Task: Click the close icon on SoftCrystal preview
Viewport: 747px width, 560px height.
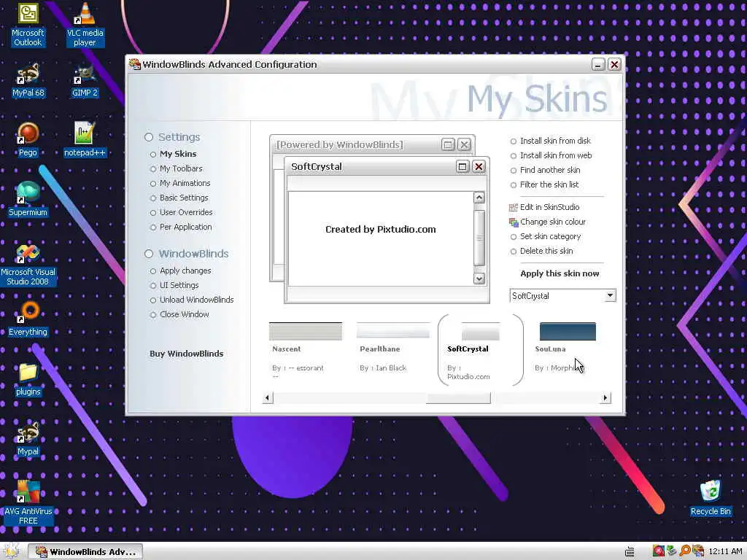Action: click(479, 166)
